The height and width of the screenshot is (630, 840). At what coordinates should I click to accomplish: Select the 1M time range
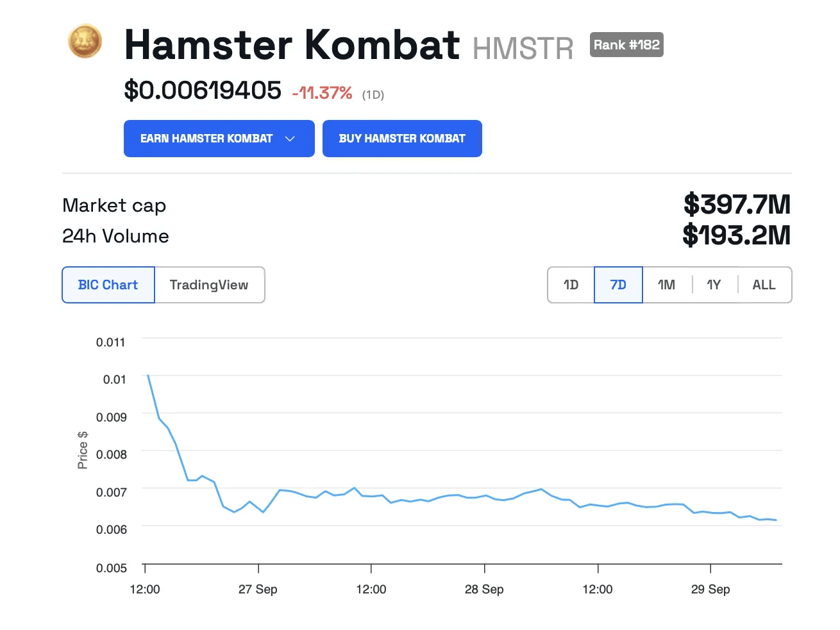[666, 285]
